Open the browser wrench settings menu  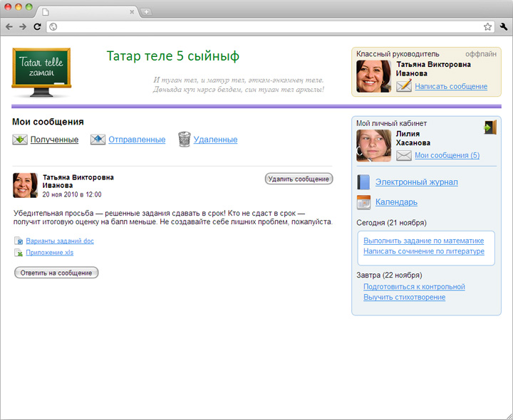504,27
